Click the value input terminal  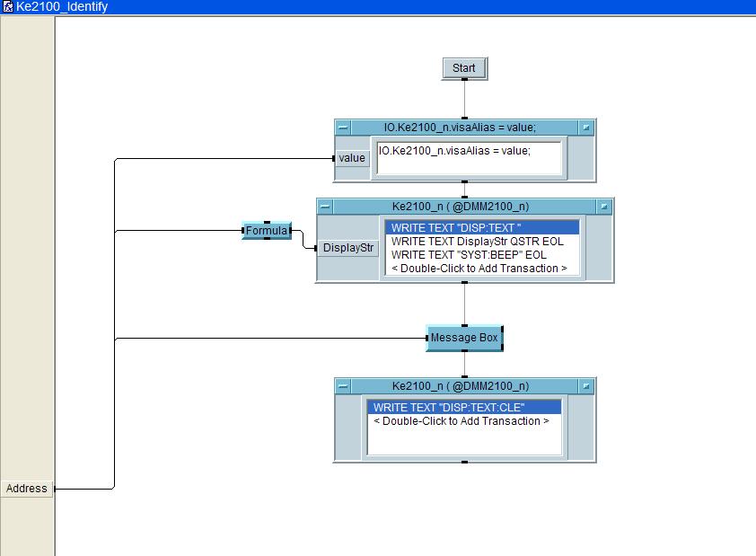tap(352, 158)
